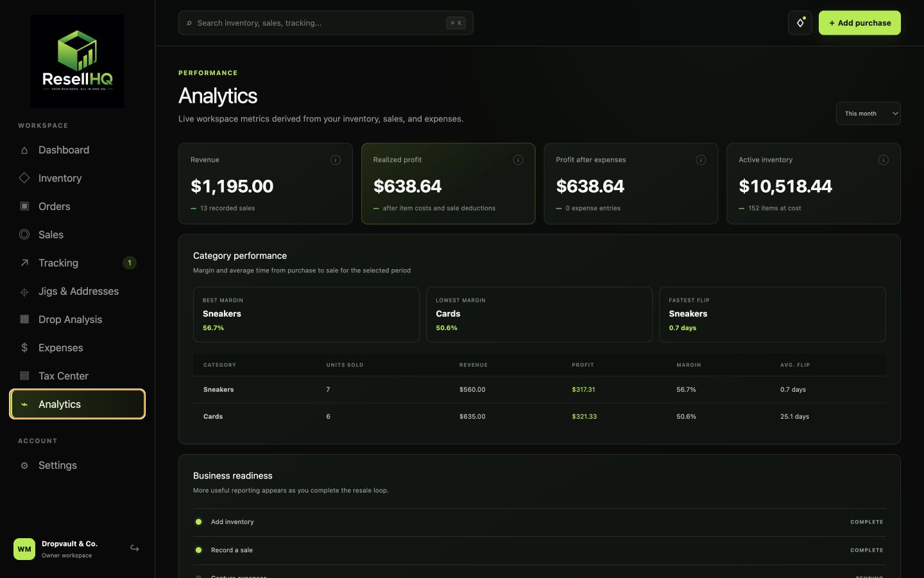Click the Inventory diamond icon

pos(24,178)
